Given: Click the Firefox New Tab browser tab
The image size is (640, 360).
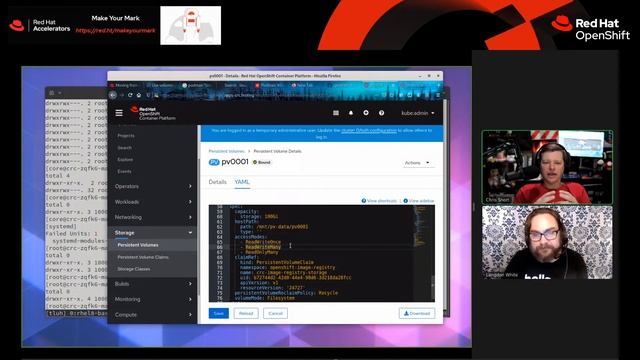Looking at the screenshot, I should pyautogui.click(x=304, y=85).
